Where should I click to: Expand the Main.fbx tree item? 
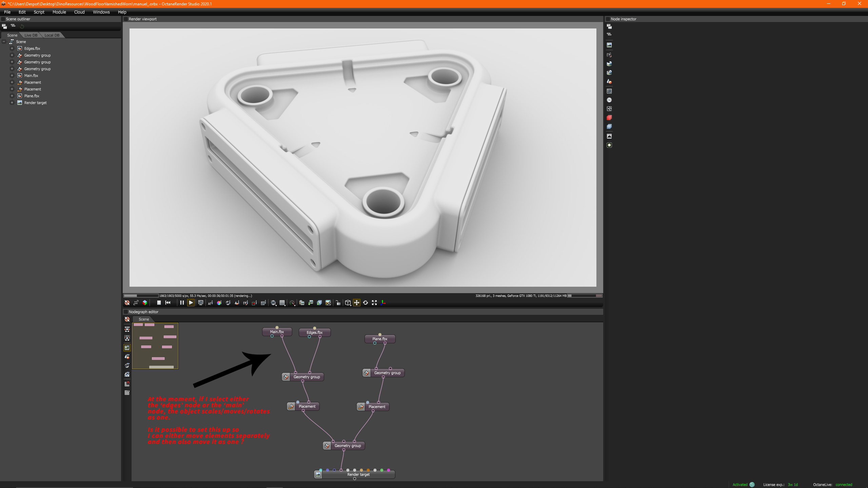coord(12,76)
